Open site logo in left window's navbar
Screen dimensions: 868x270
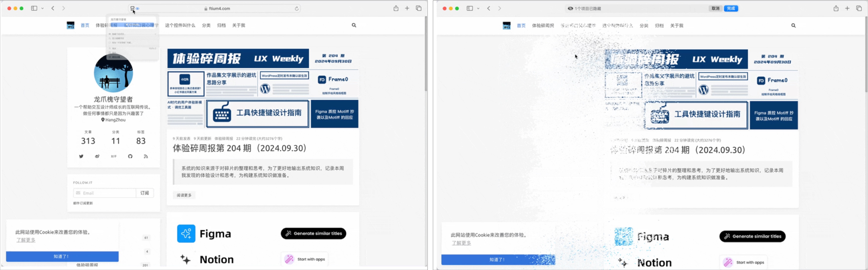click(70, 25)
